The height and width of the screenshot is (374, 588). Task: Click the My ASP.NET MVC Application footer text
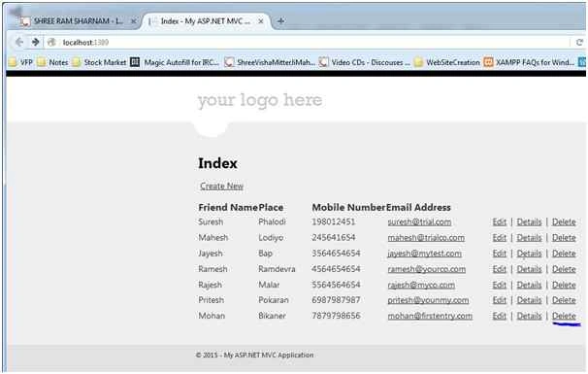tap(269, 355)
